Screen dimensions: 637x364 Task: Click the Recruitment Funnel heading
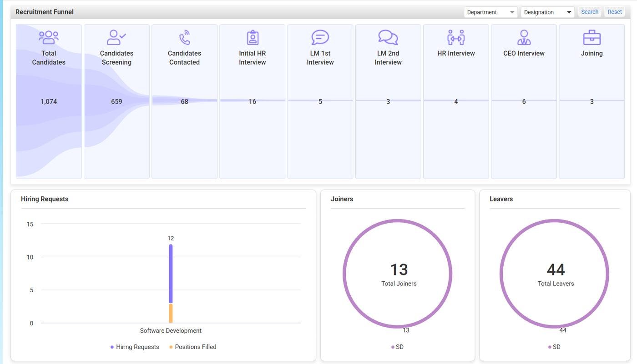point(45,12)
